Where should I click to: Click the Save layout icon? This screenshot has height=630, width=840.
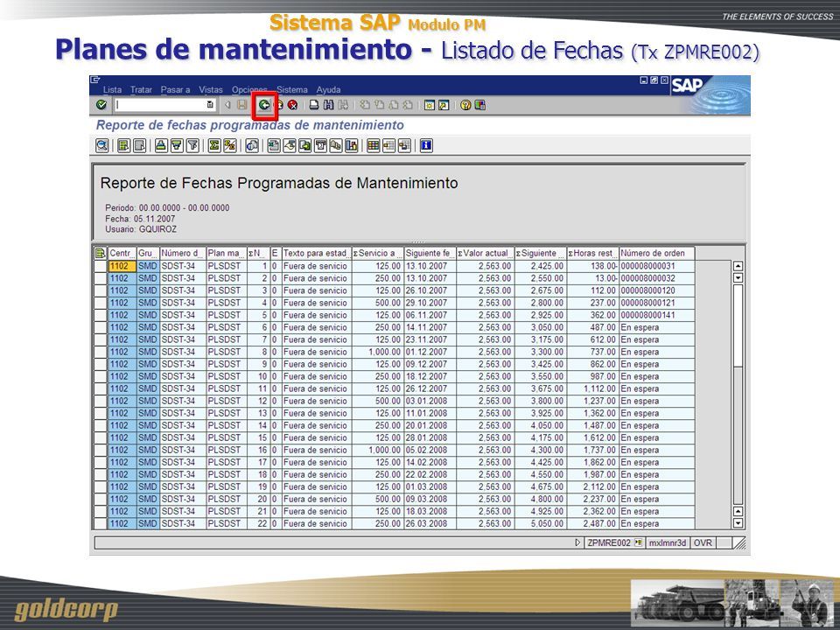[x=404, y=145]
